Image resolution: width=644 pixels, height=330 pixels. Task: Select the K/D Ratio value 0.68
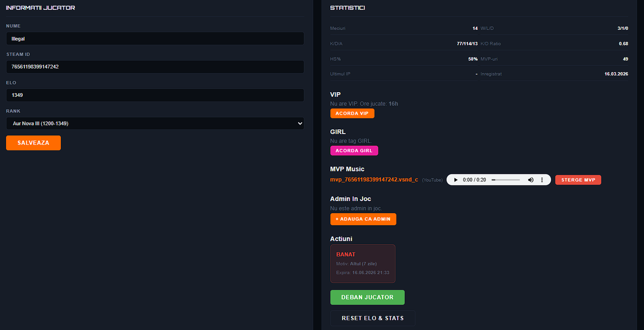(623, 44)
